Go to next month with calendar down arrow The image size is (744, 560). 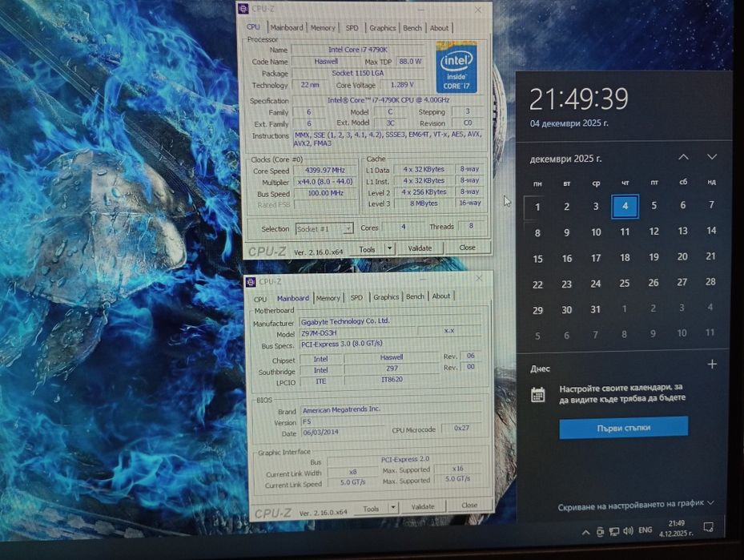coord(712,156)
